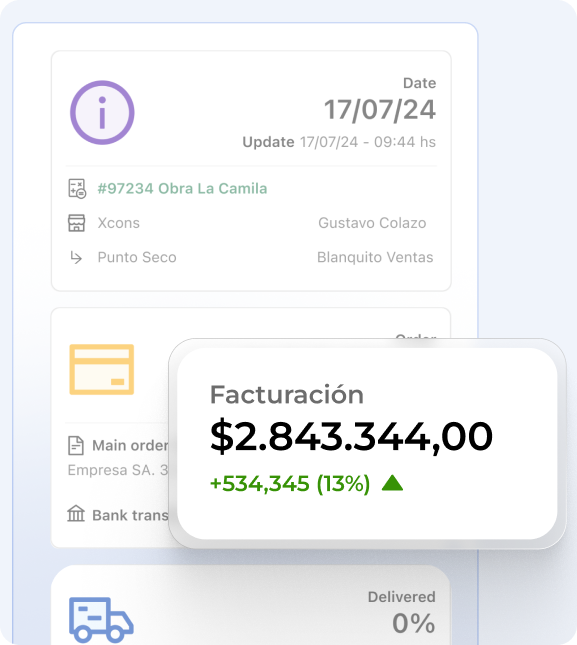Click the +534,345 (13%) change text
The height and width of the screenshot is (645, 577).
coord(290,483)
